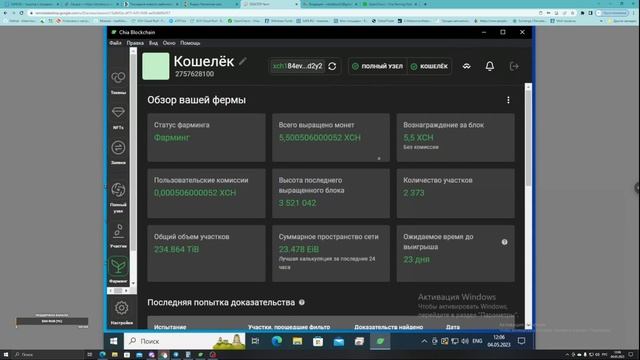Open the Окно menu
Viewport: 640px width, 360px height.
click(169, 43)
